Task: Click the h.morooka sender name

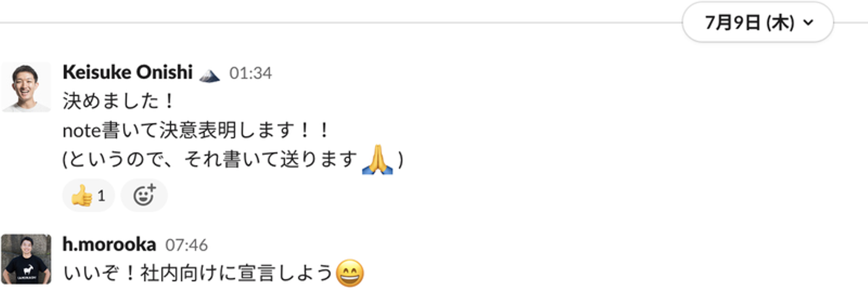Action: pyautogui.click(x=109, y=244)
